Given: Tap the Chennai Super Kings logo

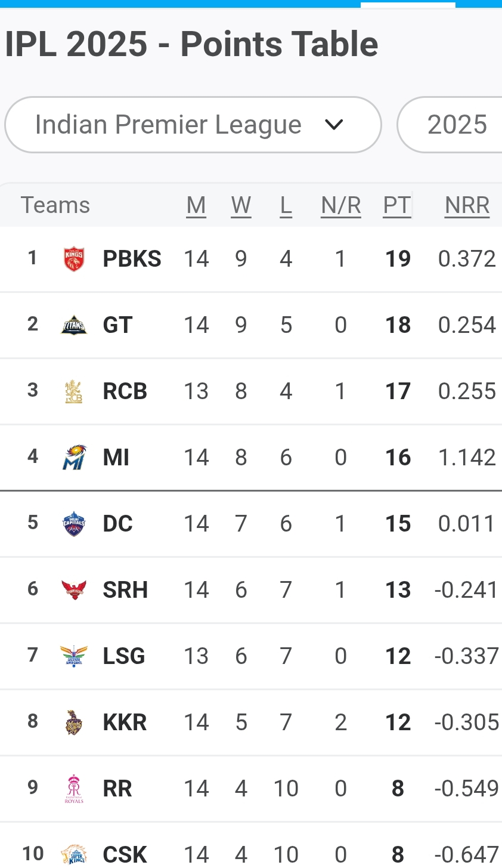Looking at the screenshot, I should point(74,854).
